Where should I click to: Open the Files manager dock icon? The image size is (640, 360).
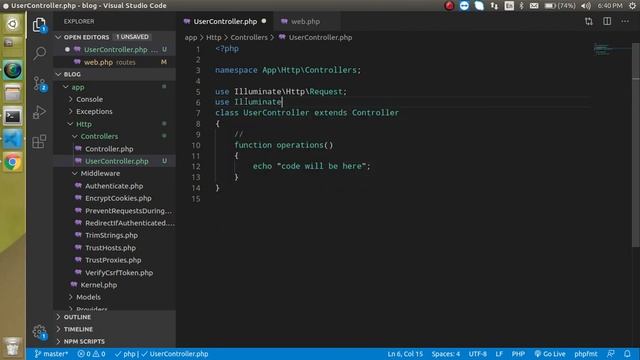(x=13, y=93)
